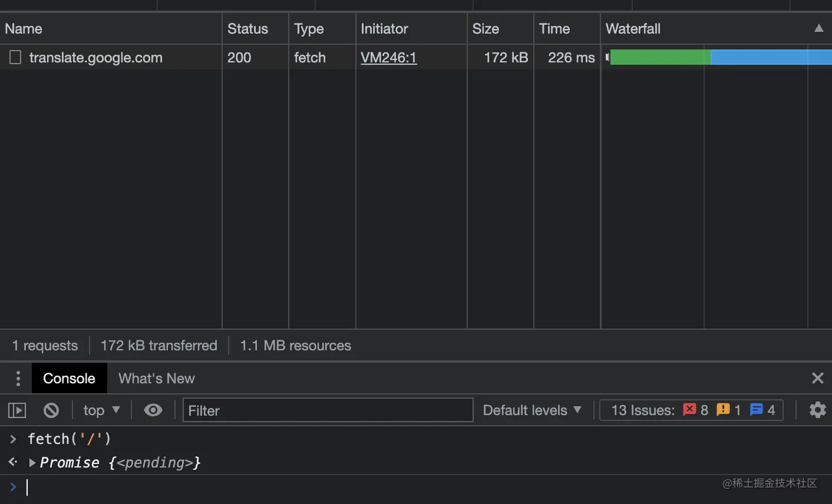Toggle sort arrow in the Waterfall header
832x504 pixels.
click(819, 28)
